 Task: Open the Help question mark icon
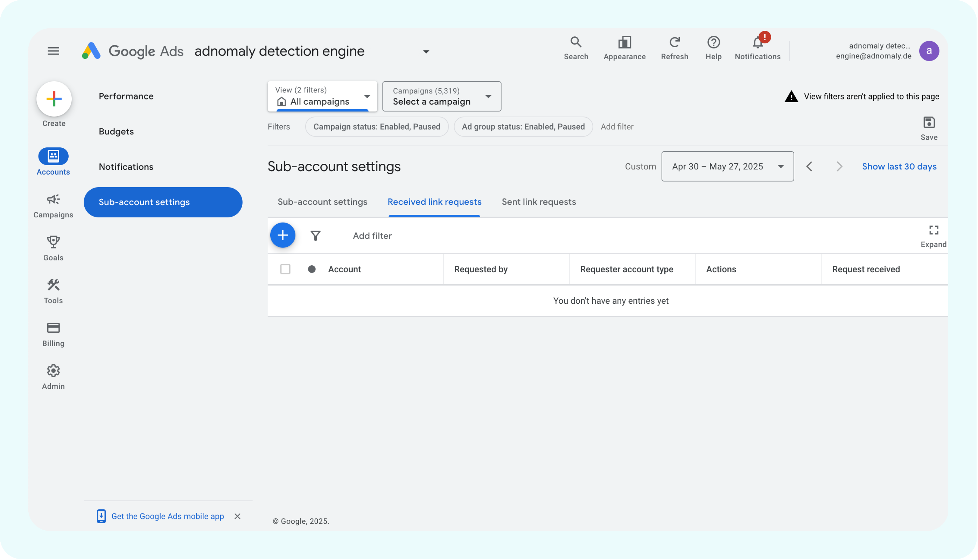coord(713,42)
